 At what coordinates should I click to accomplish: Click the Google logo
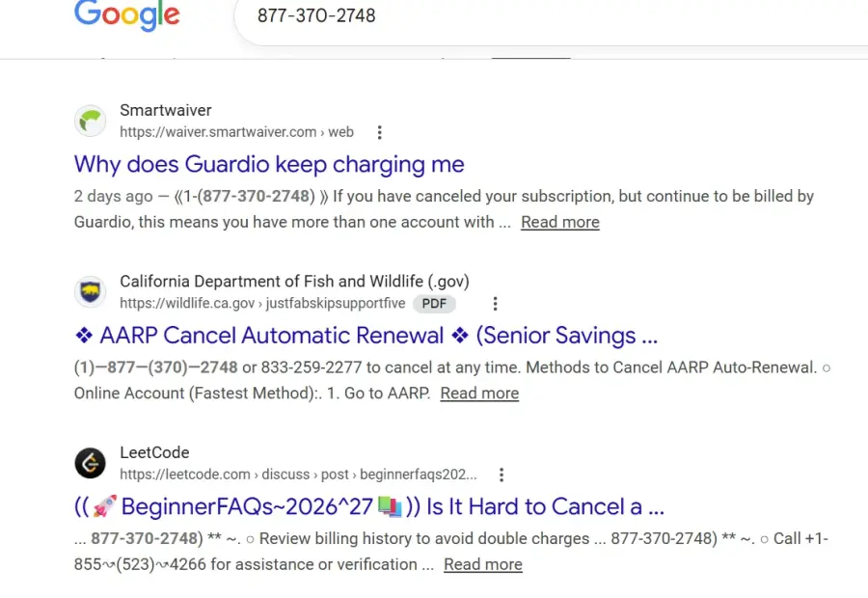tap(126, 15)
